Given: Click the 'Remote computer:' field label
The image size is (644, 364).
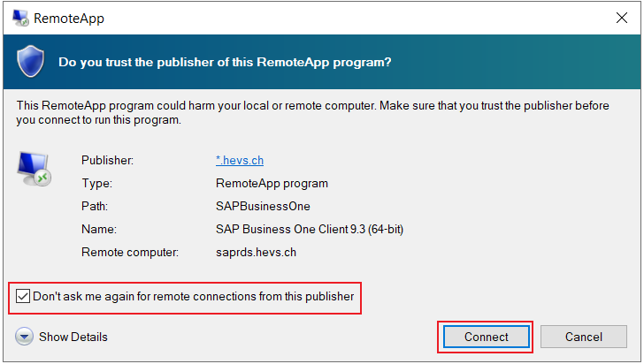Looking at the screenshot, I should [x=130, y=252].
